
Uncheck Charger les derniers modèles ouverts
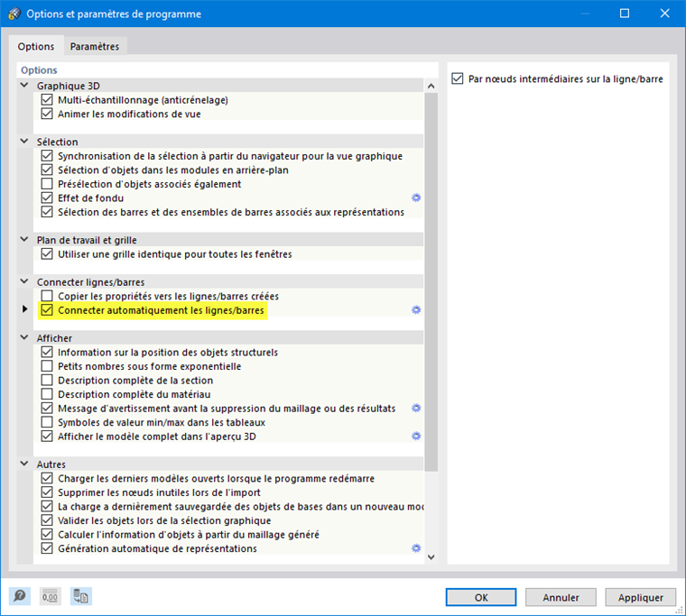tap(47, 478)
